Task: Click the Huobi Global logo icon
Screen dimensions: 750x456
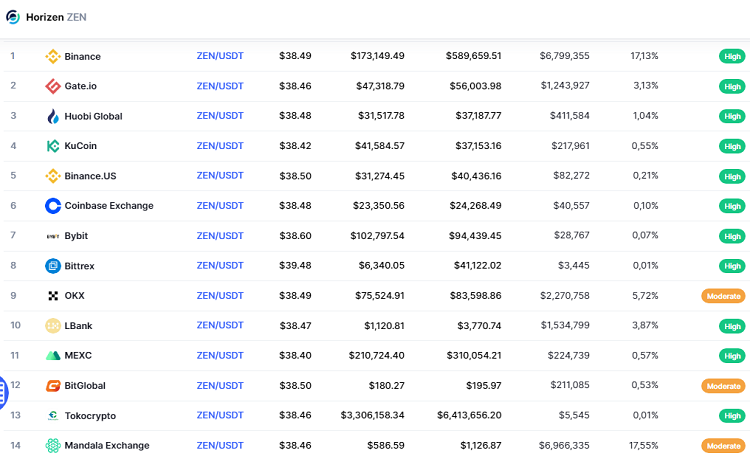Action: (53, 116)
